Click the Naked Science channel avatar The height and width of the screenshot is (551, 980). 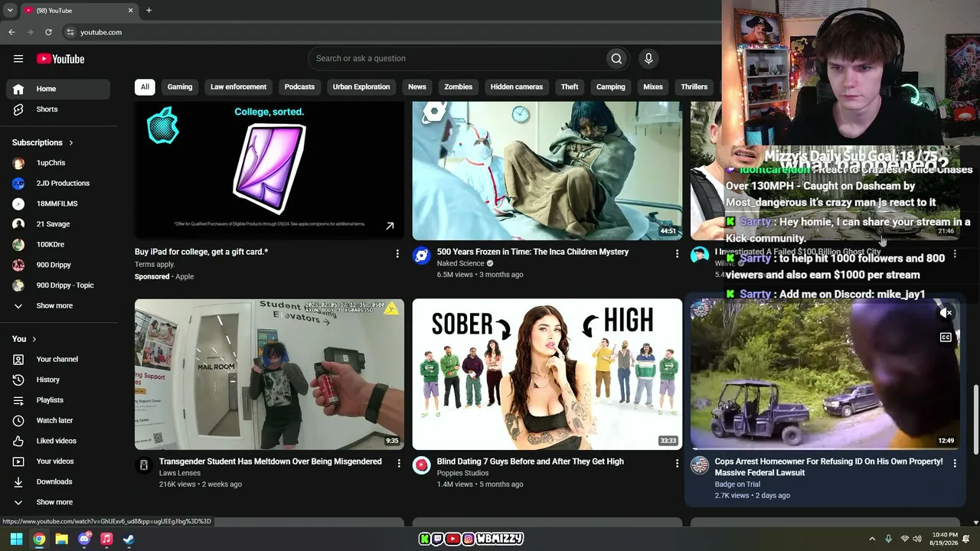tap(422, 256)
